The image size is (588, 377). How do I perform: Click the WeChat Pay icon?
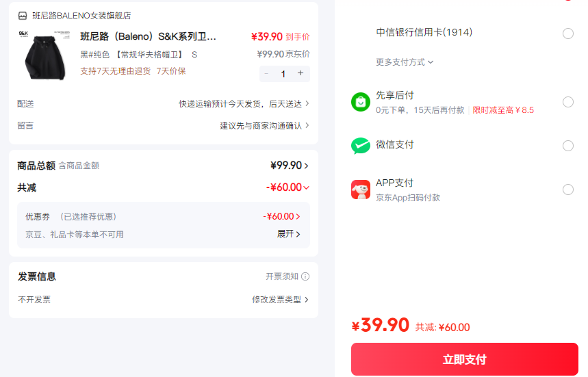[x=361, y=146]
